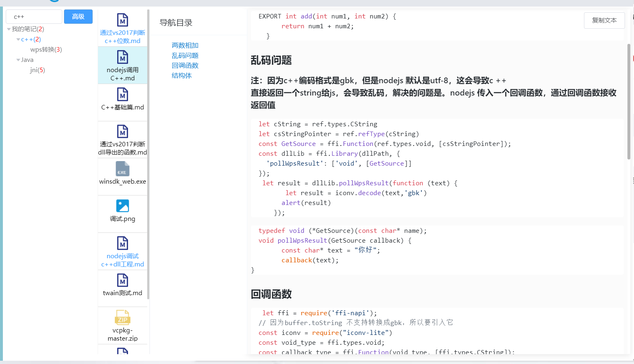Click the code line 'alert(result)'
634x364 pixels.
coord(306,202)
